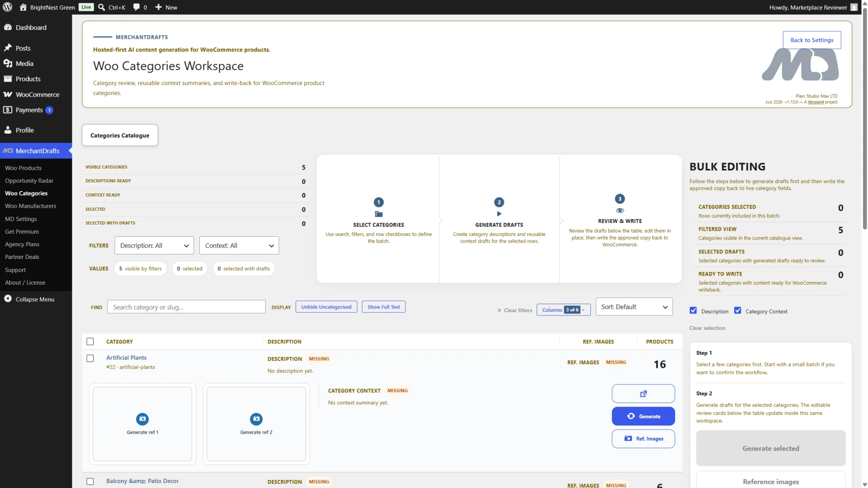
Task: Click the Select Categories folder step icon
Action: 379,214
